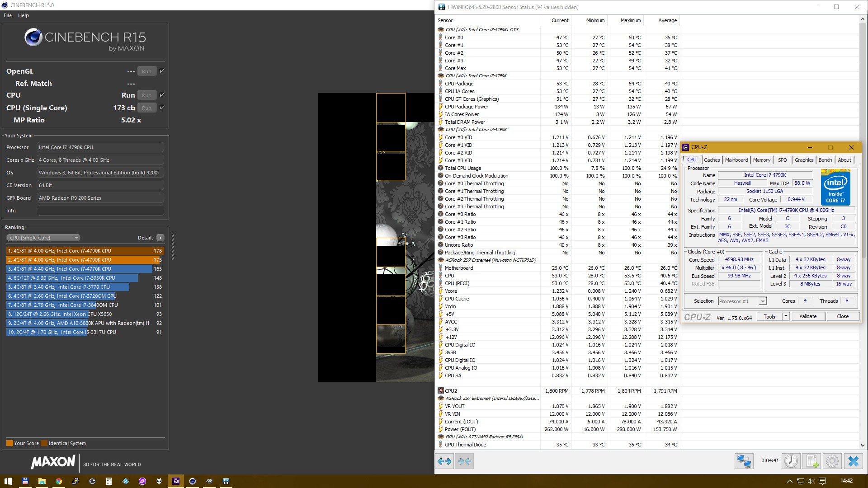Expand ranking Details arrow
Viewport: 868px width, 488px height.
(160, 238)
